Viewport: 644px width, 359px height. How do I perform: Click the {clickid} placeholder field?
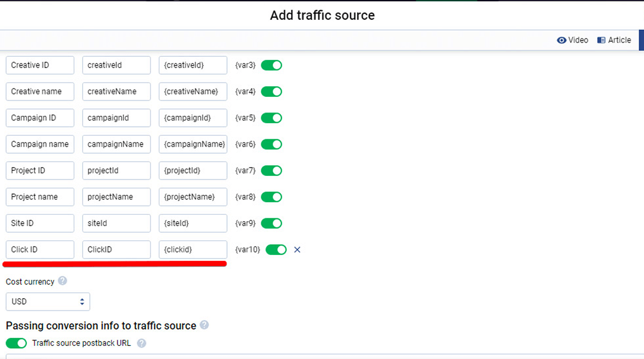pos(193,250)
